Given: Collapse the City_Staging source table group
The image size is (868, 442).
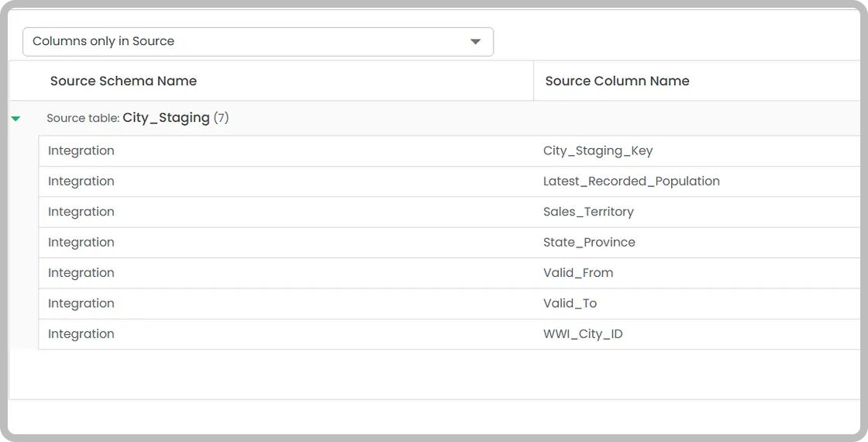Looking at the screenshot, I should [15, 118].
